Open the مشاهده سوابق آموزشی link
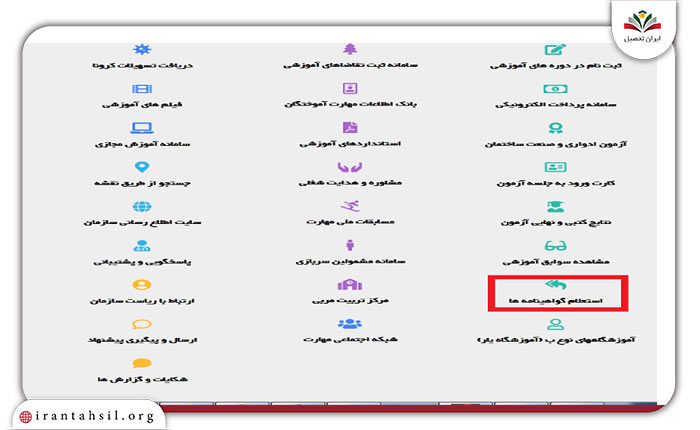Viewport: 700px width, 430px height. (x=555, y=261)
